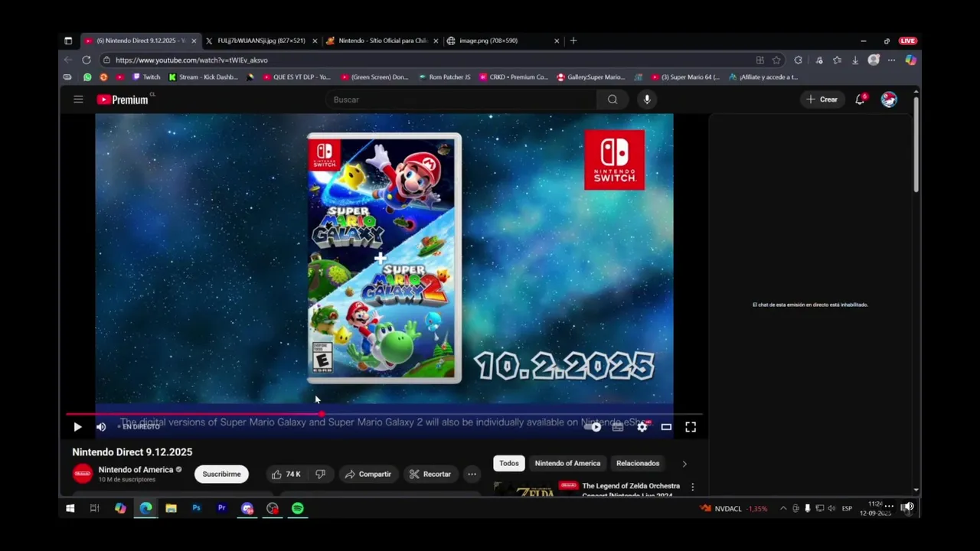
Task: Open Spotify from the taskbar
Action: tap(298, 508)
